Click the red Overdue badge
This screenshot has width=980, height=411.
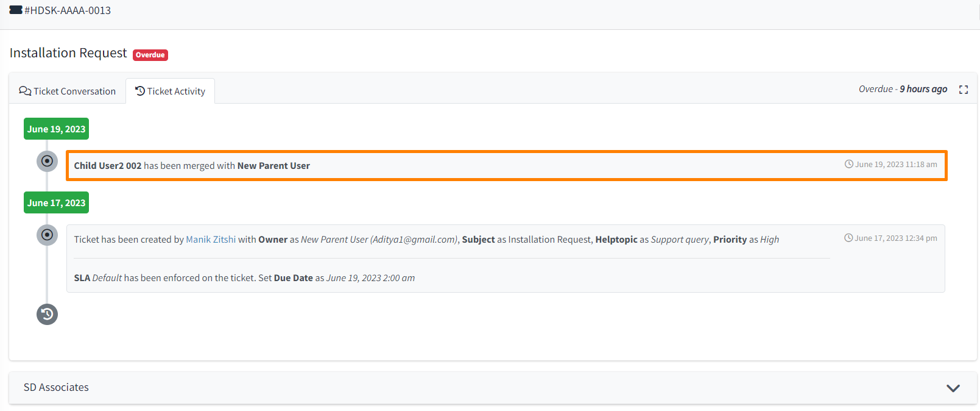(x=150, y=55)
